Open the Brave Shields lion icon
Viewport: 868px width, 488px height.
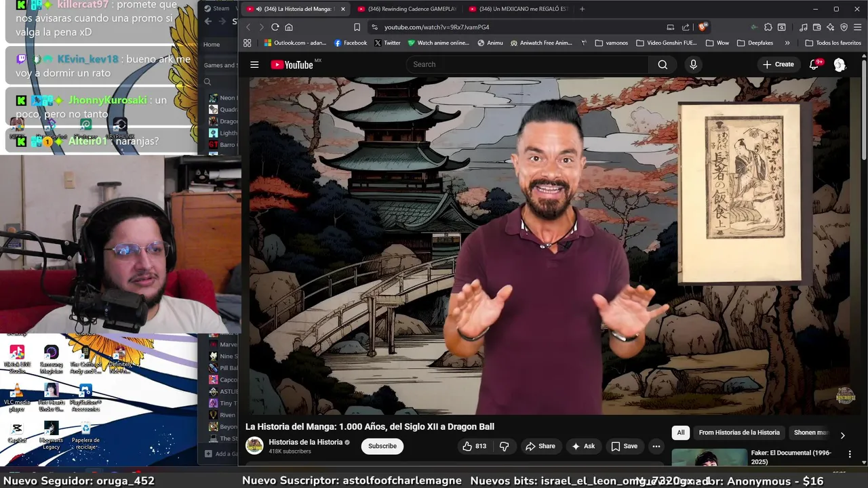tap(703, 27)
